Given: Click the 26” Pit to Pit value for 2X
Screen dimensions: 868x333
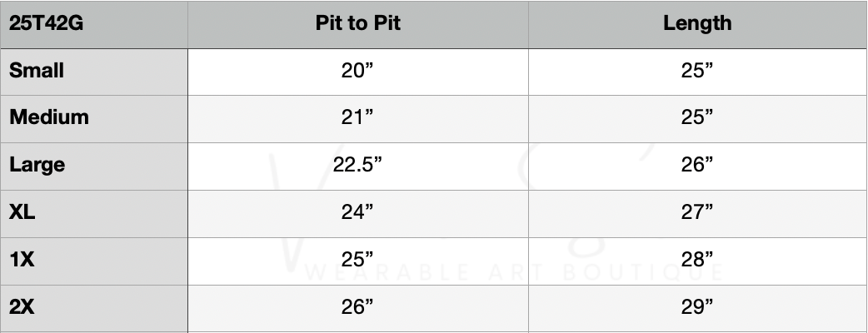Looking at the screenshot, I should point(357,307).
